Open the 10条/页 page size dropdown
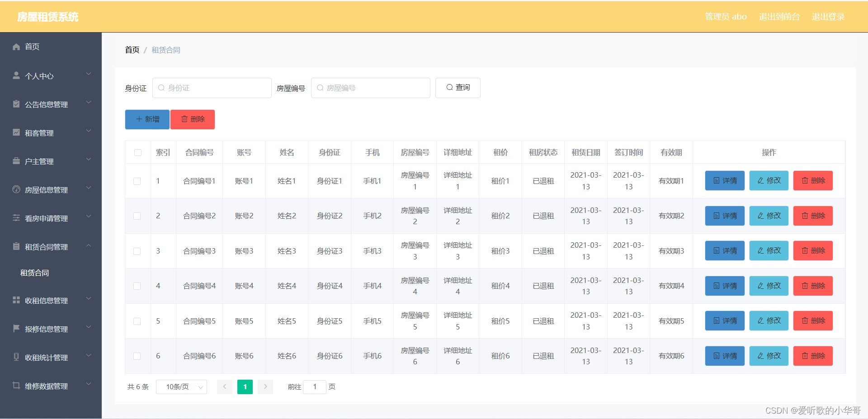The height and width of the screenshot is (419, 868). click(181, 387)
